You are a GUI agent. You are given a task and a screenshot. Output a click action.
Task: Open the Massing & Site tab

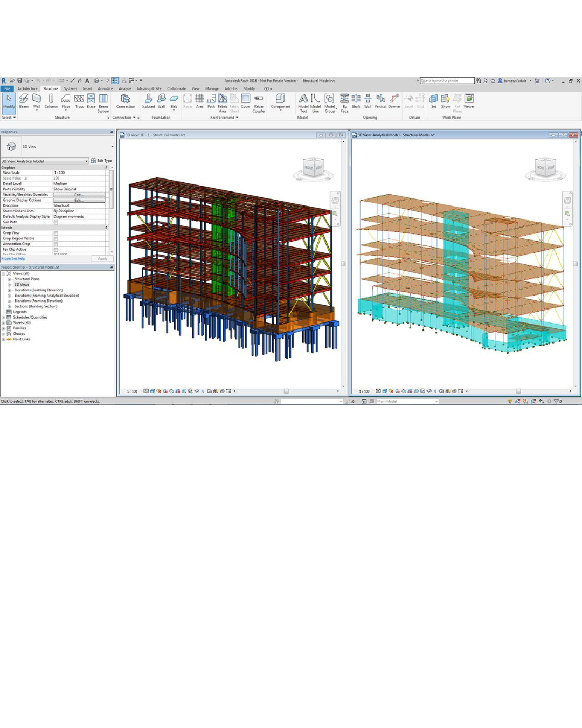[x=149, y=88]
